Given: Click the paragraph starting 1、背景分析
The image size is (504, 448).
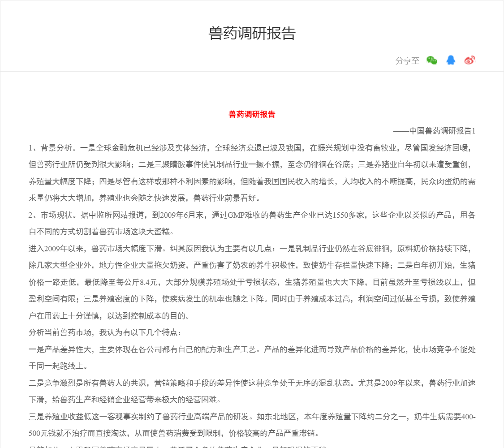Looking at the screenshot, I should (252, 173).
